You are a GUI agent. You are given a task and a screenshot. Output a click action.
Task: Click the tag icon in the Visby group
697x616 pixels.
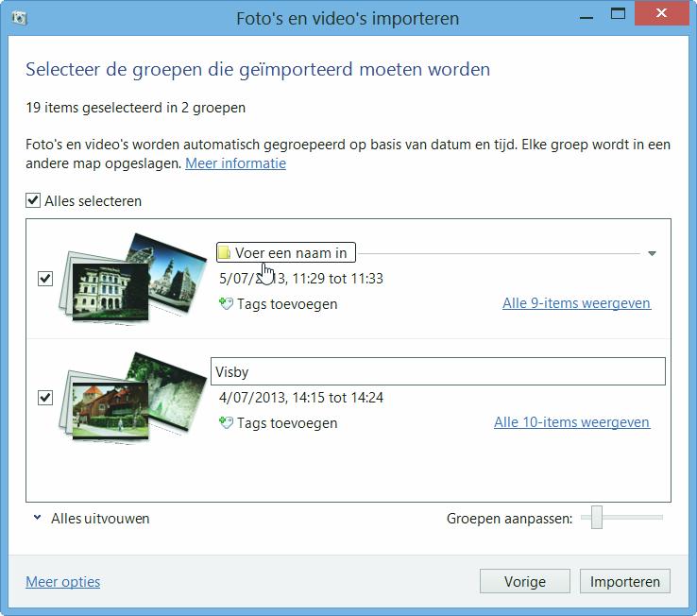click(x=226, y=422)
